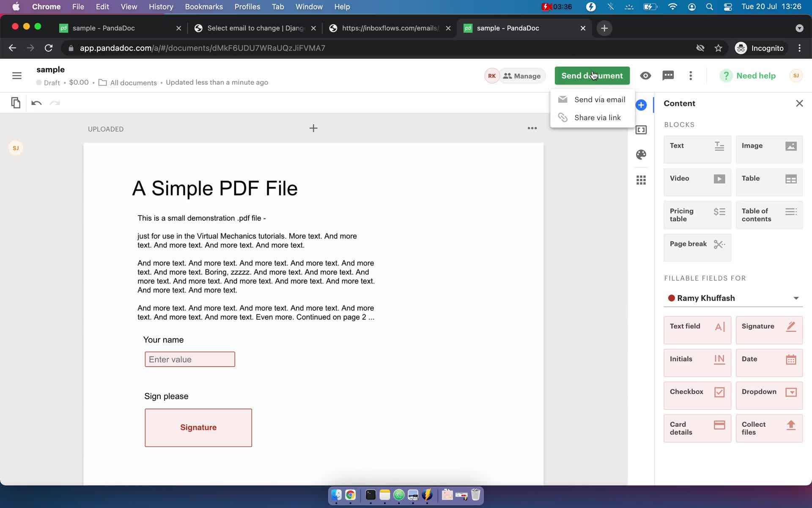The height and width of the screenshot is (508, 812).
Task: Click the Pricing table block icon
Action: (x=720, y=211)
